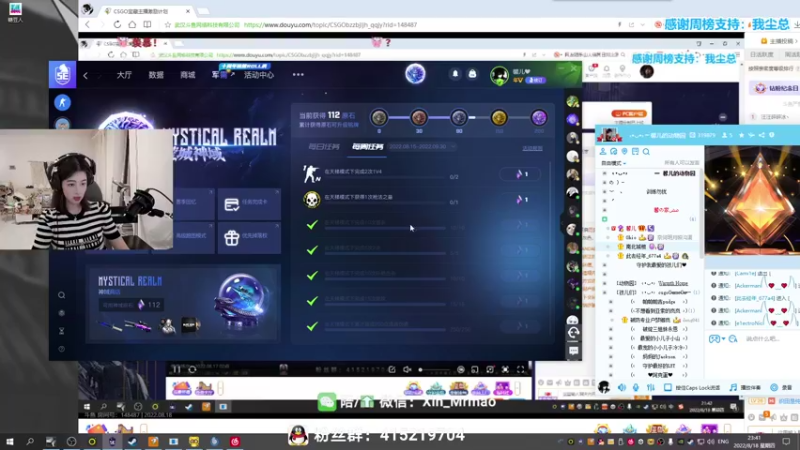Select the gold reward medal on progress track
Image resolution: width=800 pixels, height=450 pixels.
[499, 118]
